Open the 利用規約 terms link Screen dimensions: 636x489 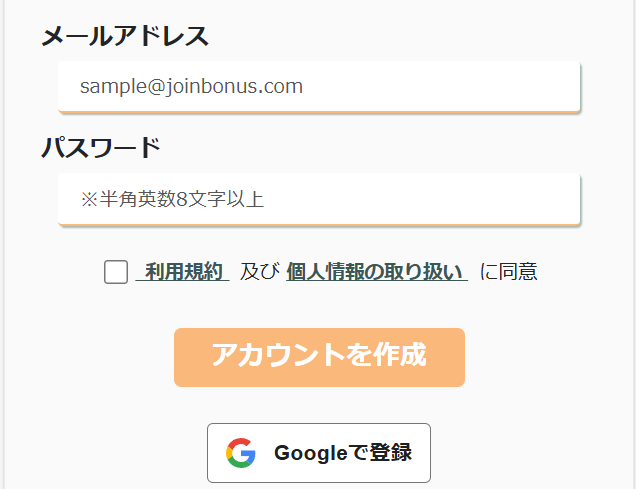tap(183, 272)
